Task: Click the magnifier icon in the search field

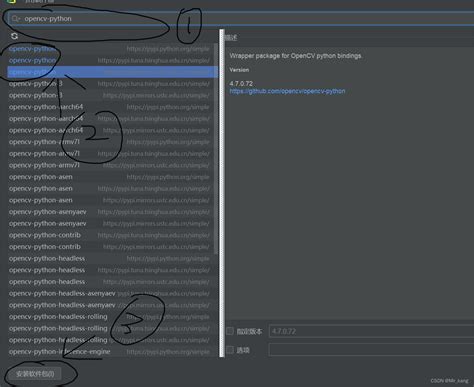Action: [15, 19]
